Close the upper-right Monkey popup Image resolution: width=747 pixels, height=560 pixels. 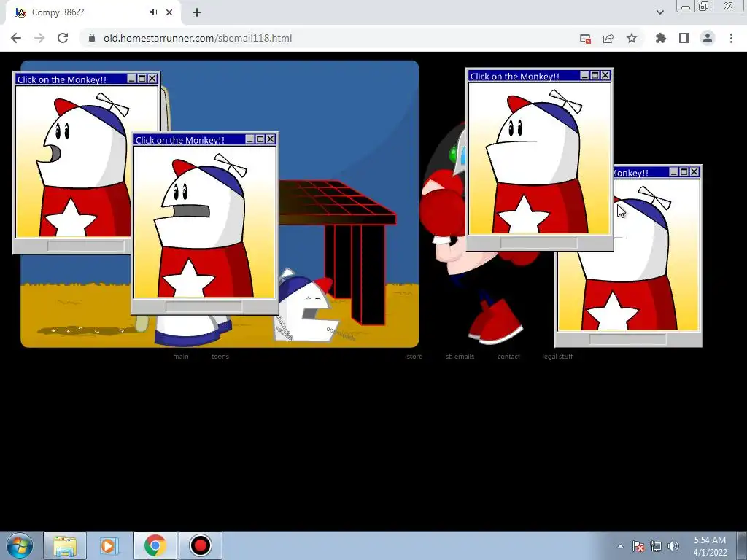pyautogui.click(x=605, y=75)
